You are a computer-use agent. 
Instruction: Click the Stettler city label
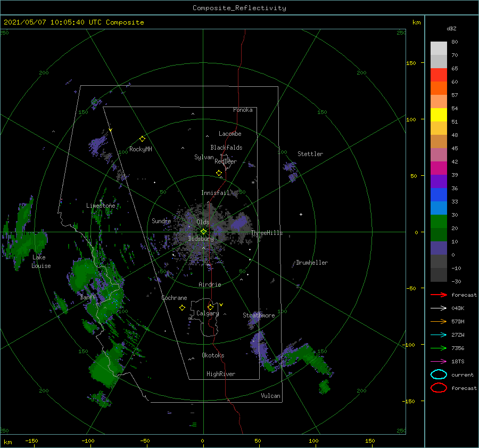[310, 154]
